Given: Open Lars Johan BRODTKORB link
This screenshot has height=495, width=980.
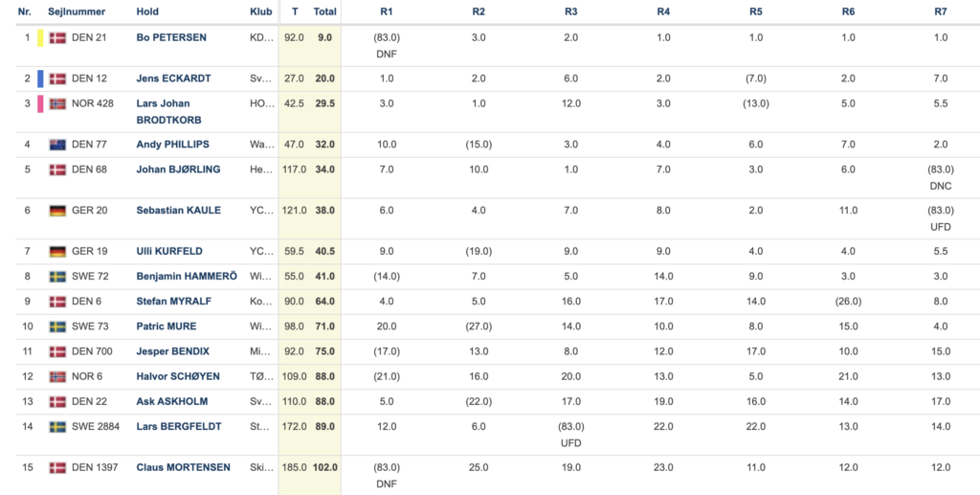Looking at the screenshot, I should tap(168, 112).
